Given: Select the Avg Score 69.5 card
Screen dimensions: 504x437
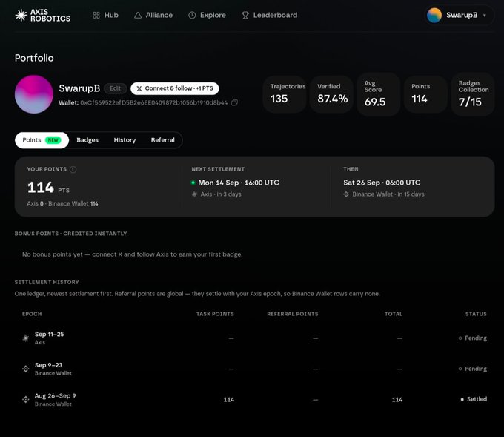Looking at the screenshot, I should coord(379,94).
